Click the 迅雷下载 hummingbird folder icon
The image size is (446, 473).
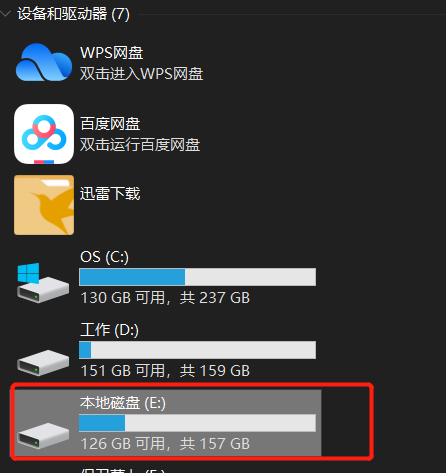click(x=44, y=205)
